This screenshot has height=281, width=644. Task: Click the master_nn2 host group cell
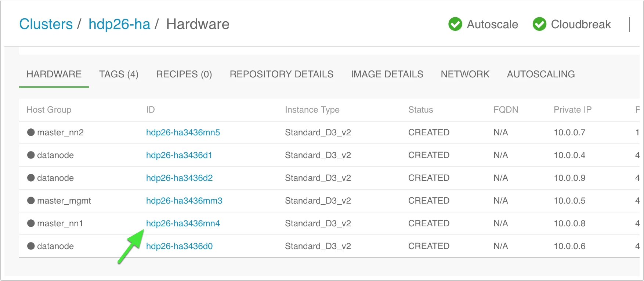coord(60,132)
